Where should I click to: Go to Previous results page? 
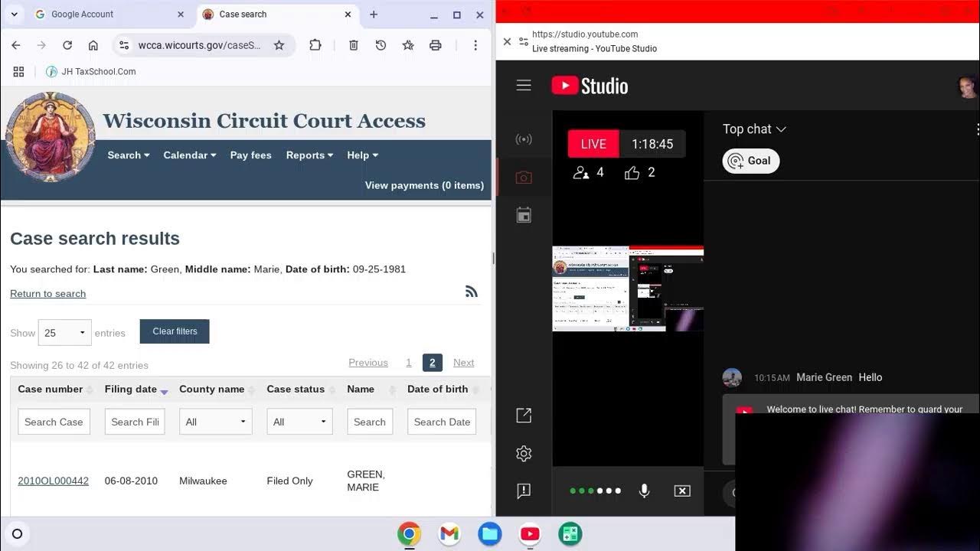[368, 363]
